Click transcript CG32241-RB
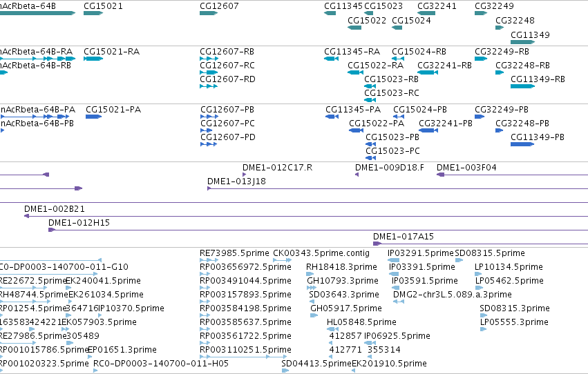This screenshot has width=588, height=374. click(x=428, y=72)
